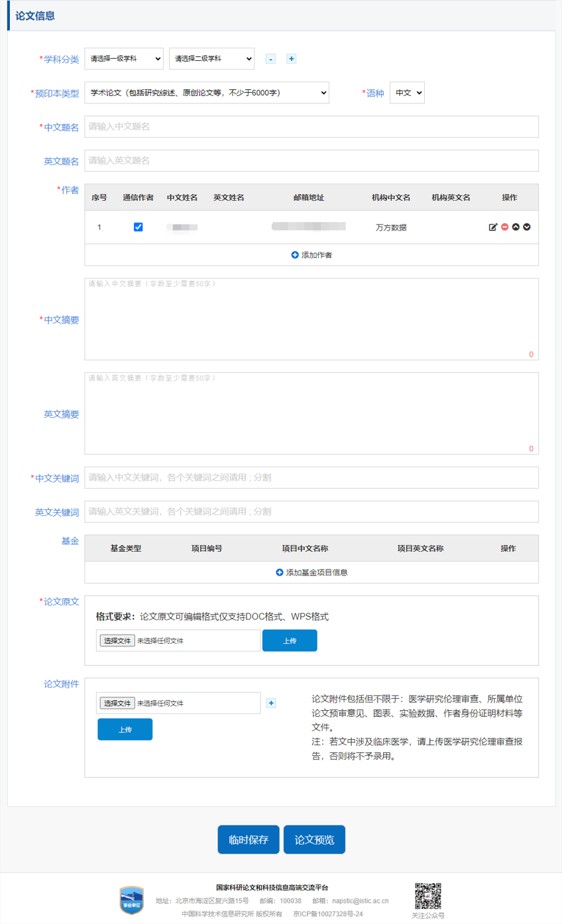Click plus icon next to attachment file chooser

tap(271, 703)
